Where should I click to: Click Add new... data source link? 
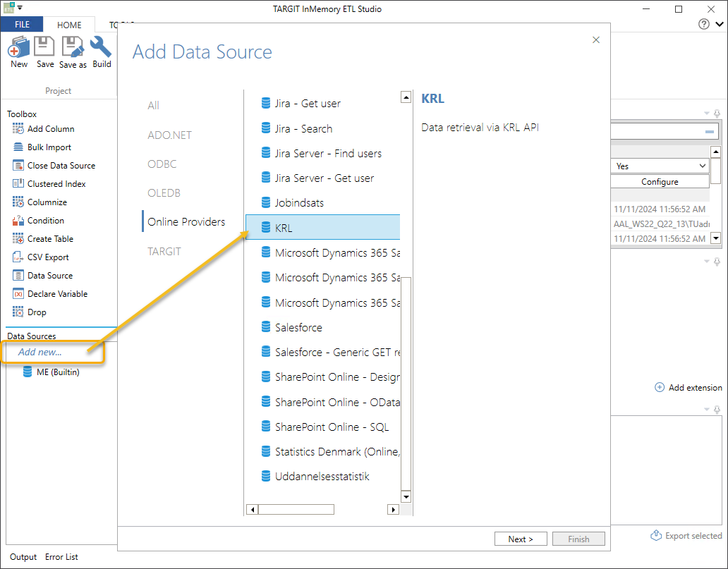(40, 352)
